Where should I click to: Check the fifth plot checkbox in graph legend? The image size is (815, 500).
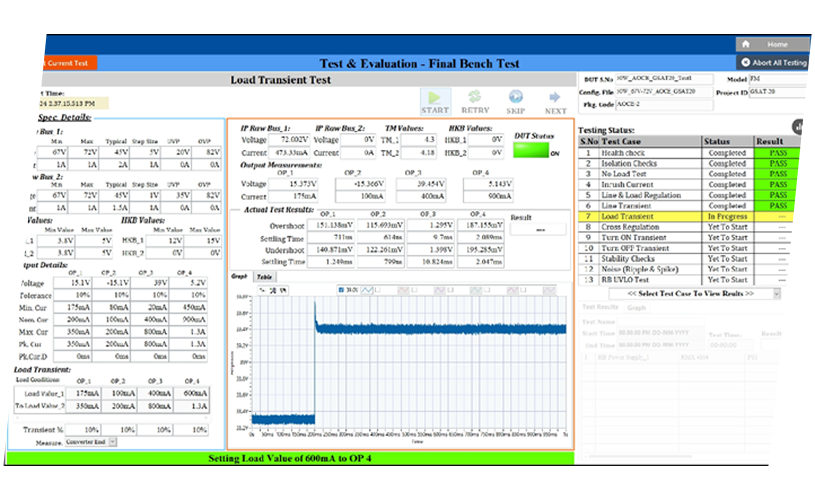point(487,290)
